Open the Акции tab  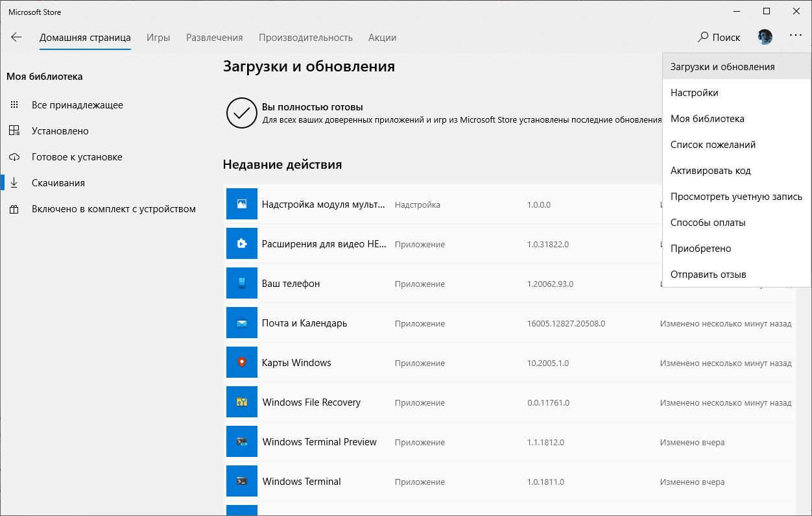pos(382,37)
